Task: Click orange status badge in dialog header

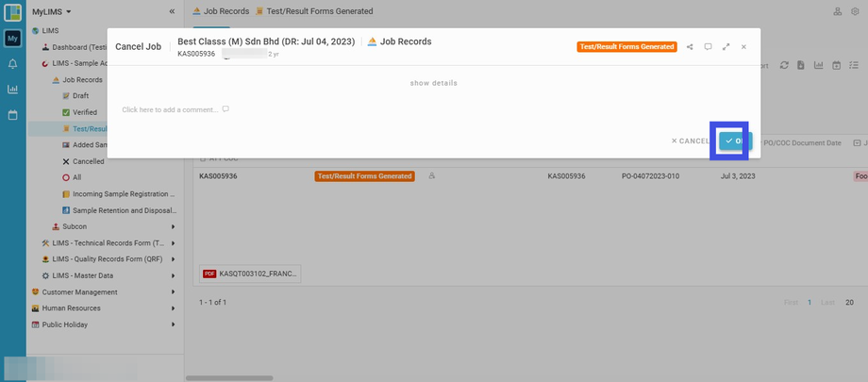Action: click(626, 47)
